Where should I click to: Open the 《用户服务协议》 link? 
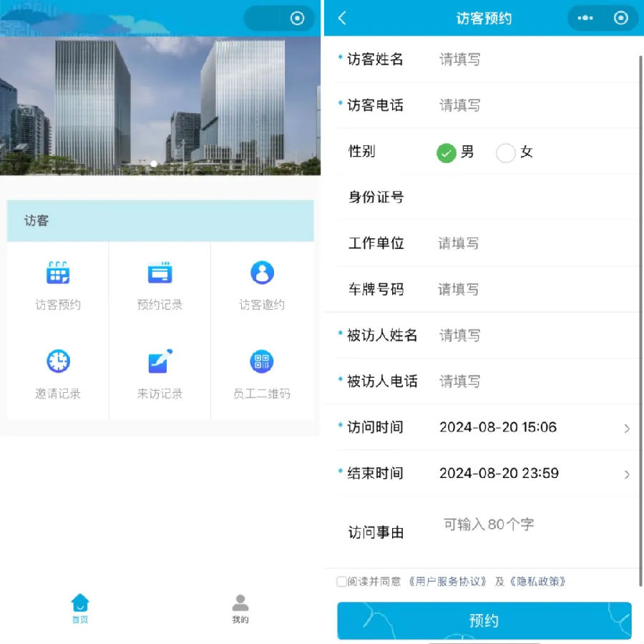(448, 582)
